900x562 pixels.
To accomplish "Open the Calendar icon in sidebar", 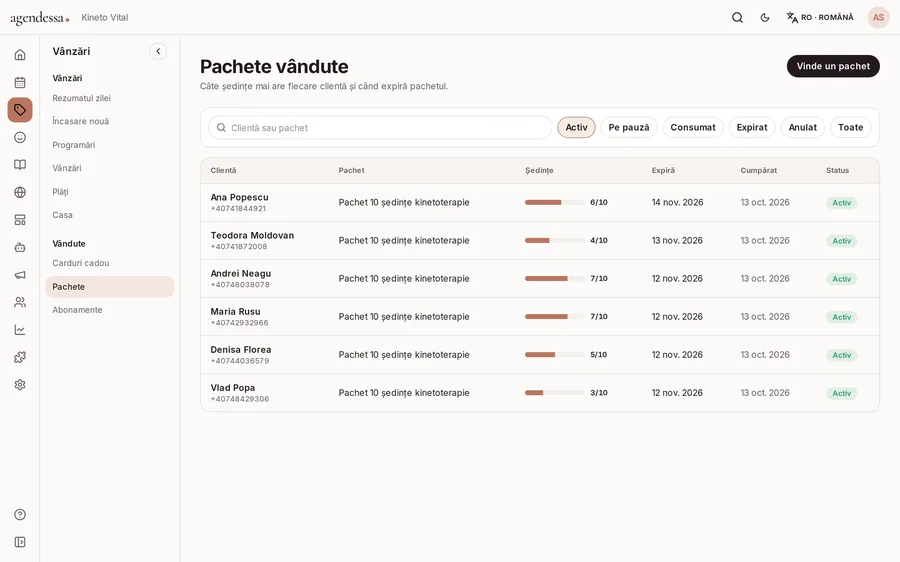I will pos(20,82).
